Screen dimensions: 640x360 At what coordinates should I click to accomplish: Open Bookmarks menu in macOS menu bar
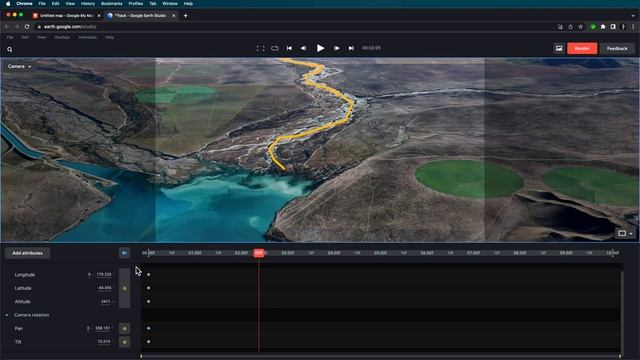pyautogui.click(x=111, y=4)
